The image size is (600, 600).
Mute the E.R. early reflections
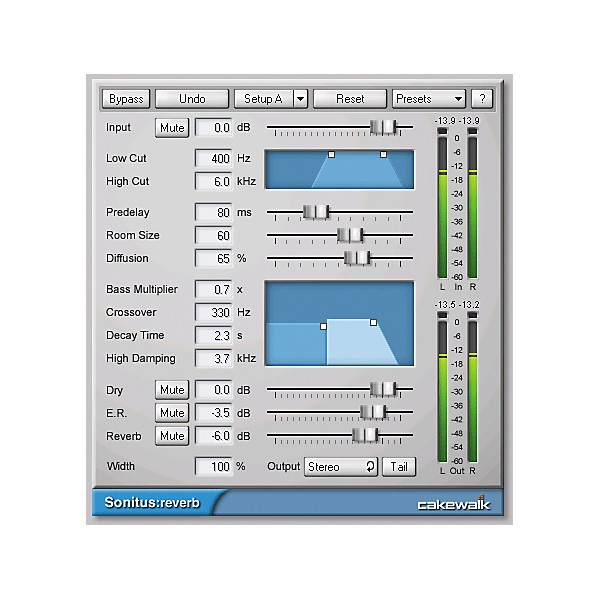172,413
